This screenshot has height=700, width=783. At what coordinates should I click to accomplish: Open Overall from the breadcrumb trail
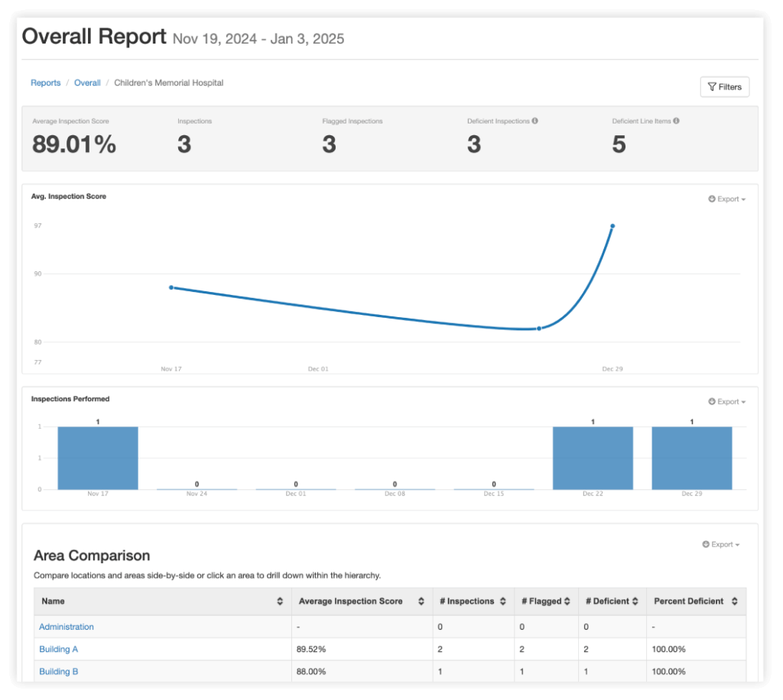[x=87, y=83]
